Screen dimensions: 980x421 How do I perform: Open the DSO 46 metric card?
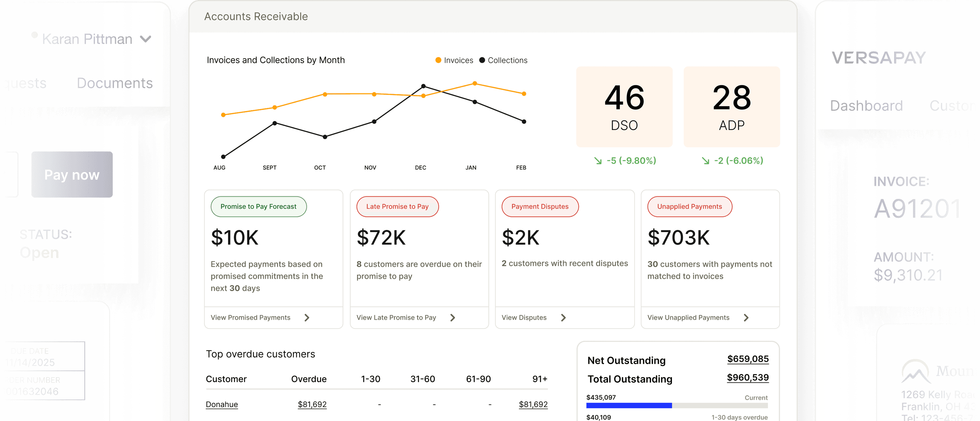click(x=624, y=107)
